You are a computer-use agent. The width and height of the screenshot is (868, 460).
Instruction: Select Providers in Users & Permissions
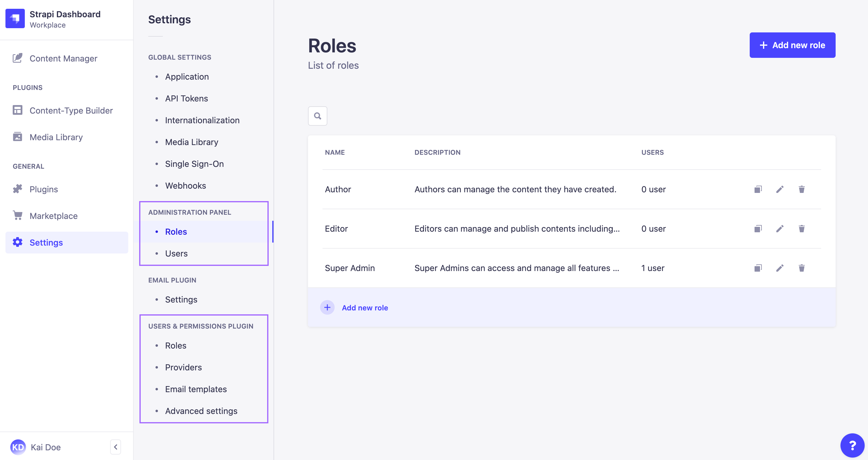tap(183, 367)
